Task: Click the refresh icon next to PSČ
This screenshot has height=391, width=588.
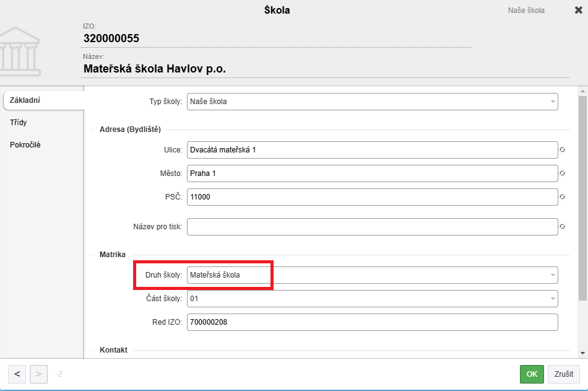Action: [562, 197]
